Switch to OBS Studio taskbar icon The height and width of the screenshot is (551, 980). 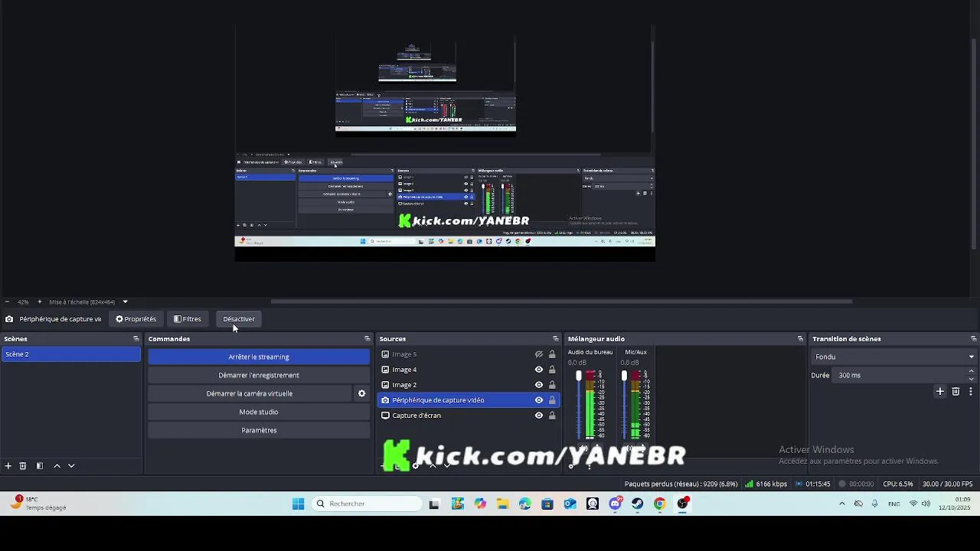(x=683, y=504)
